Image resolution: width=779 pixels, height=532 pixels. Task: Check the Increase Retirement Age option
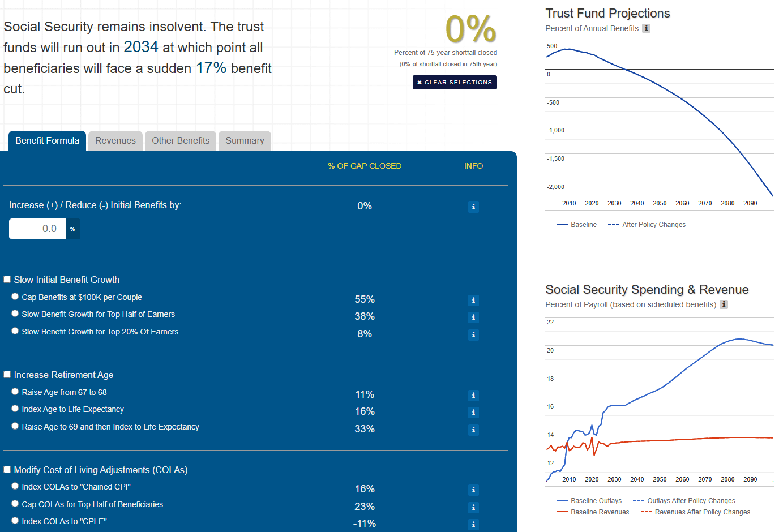coord(7,375)
